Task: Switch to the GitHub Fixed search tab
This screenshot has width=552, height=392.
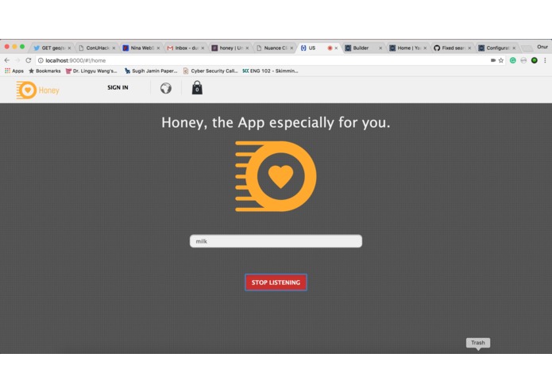Action: [x=453, y=48]
